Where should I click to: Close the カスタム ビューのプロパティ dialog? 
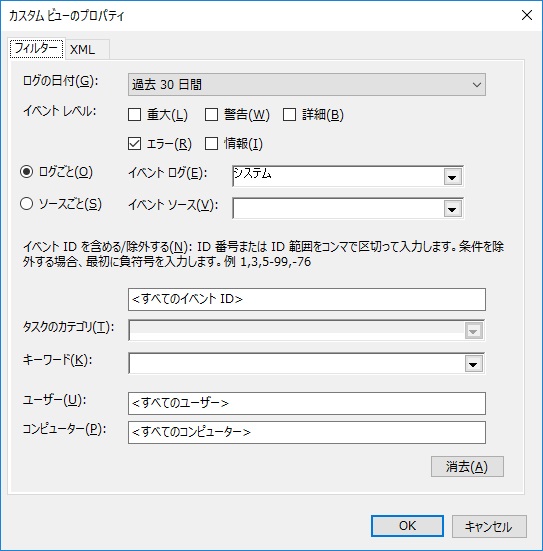tap(527, 15)
